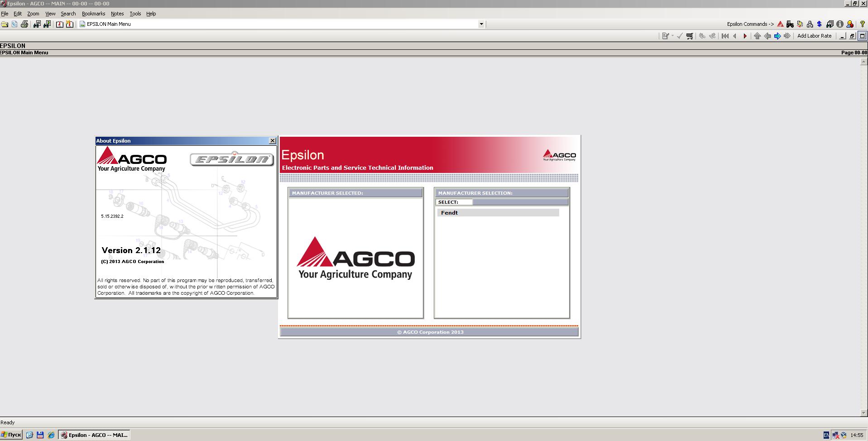Click the notepad with pencil icon
The height and width of the screenshot is (441, 868).
[x=665, y=36]
